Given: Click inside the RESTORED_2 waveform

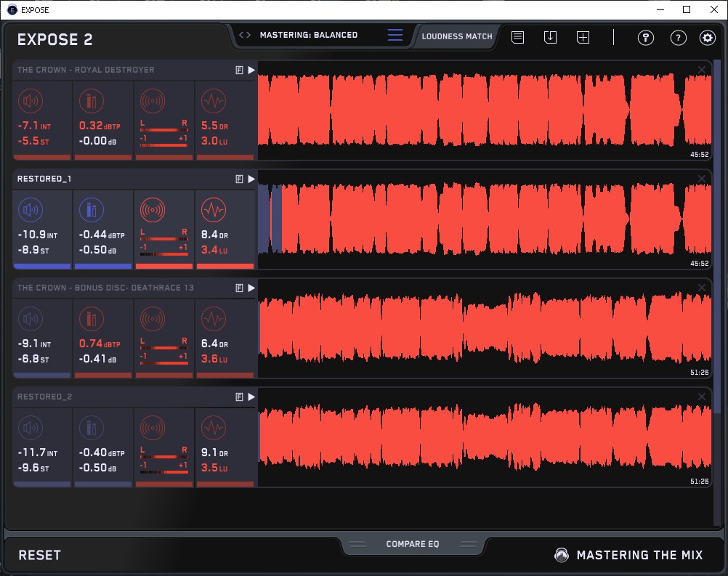Looking at the screenshot, I should pyautogui.click(x=485, y=438).
